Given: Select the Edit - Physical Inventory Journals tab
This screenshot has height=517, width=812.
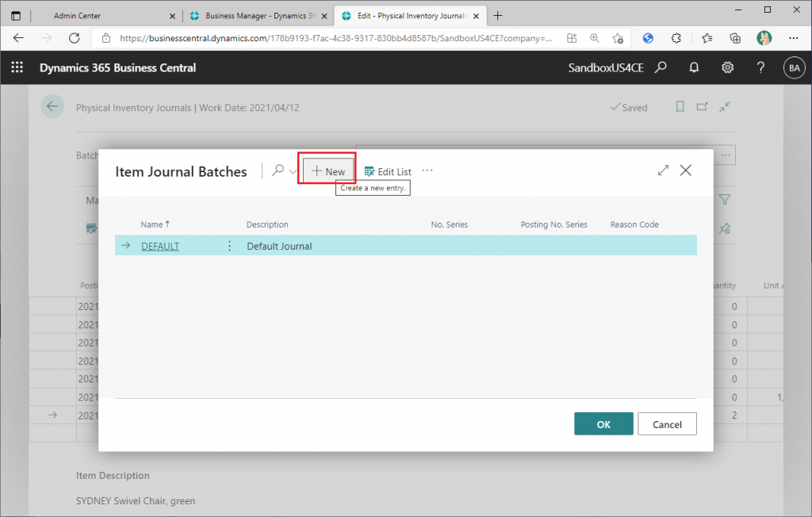Looking at the screenshot, I should tap(411, 16).
